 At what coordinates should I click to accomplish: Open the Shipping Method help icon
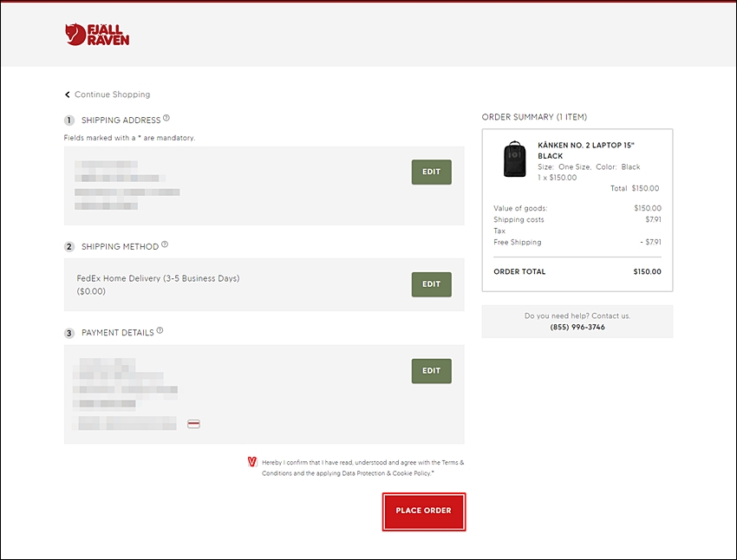coord(165,244)
